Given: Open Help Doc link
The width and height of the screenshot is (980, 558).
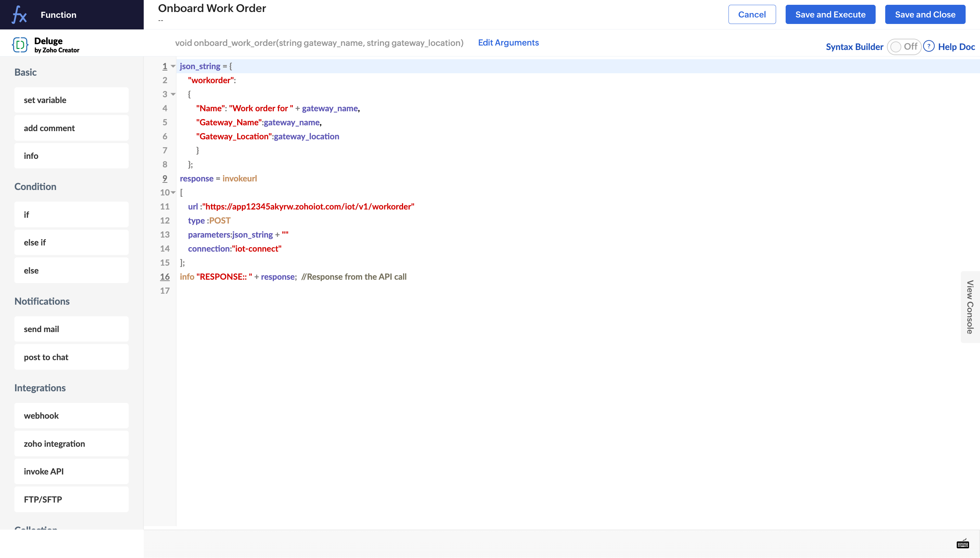Looking at the screenshot, I should point(956,47).
